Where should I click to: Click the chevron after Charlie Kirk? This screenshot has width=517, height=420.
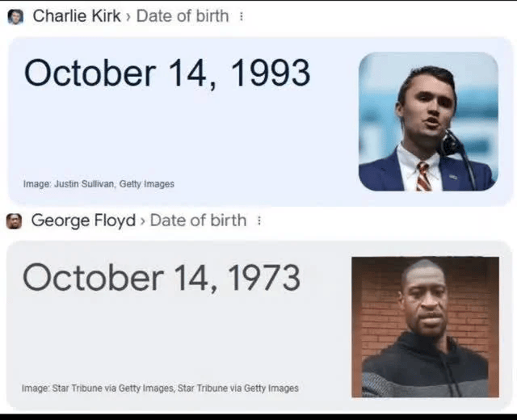[x=128, y=16]
